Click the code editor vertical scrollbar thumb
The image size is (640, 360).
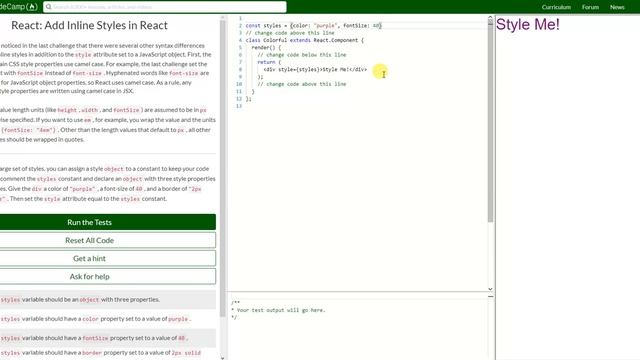490,121
